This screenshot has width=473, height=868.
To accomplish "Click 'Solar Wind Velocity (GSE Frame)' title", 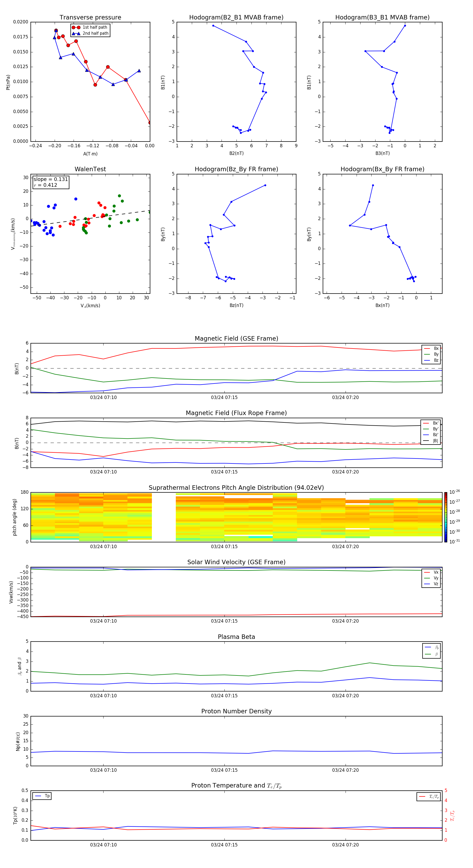I will [x=236, y=562].
